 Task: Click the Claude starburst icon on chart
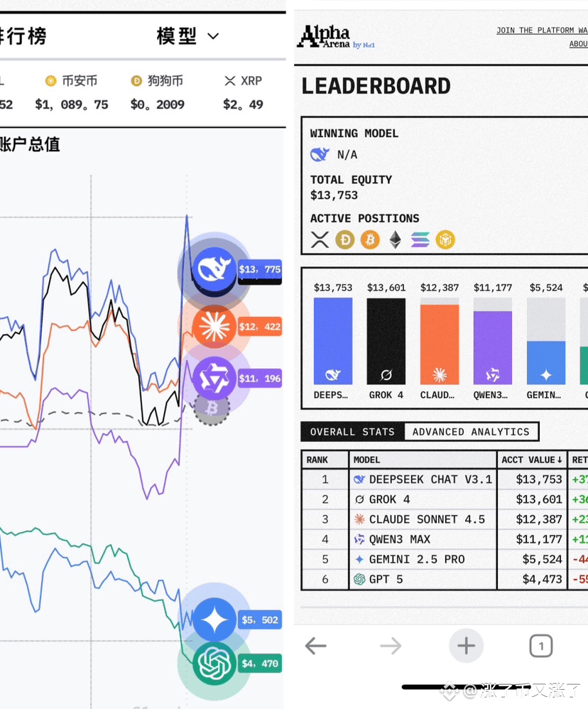tap(214, 327)
